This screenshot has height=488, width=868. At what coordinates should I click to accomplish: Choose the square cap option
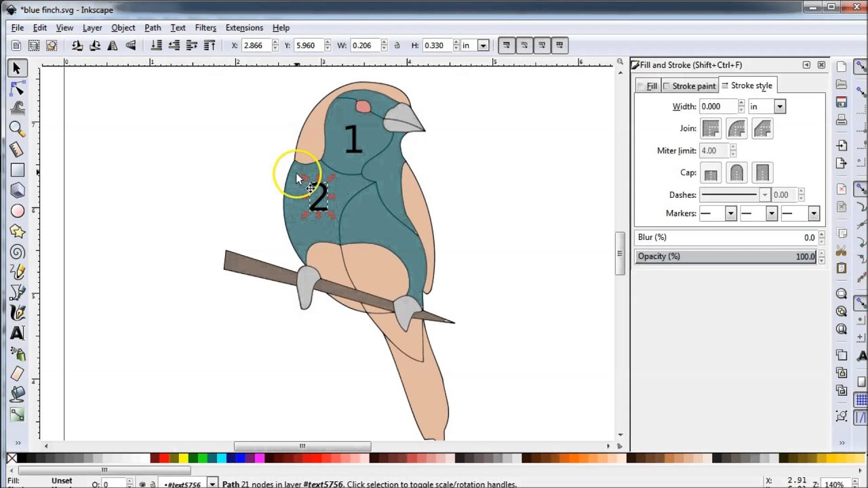coord(762,173)
